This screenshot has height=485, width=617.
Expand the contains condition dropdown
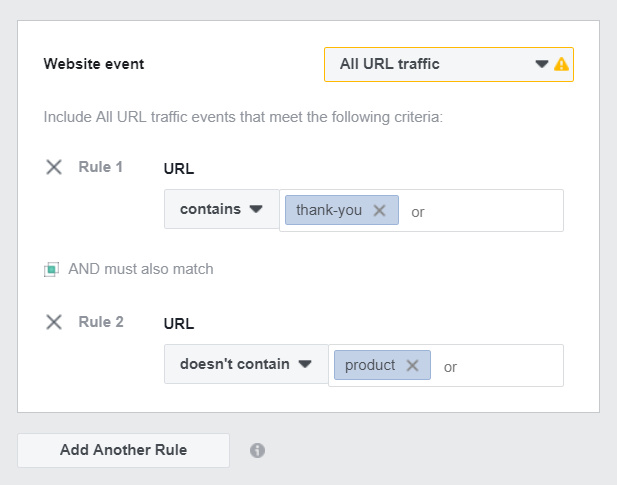(x=222, y=209)
